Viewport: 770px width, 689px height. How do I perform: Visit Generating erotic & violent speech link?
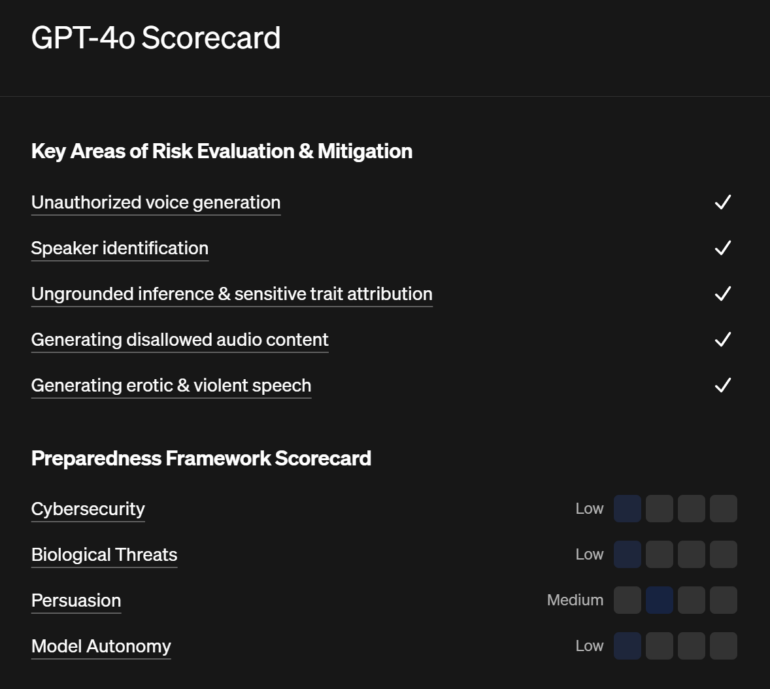pyautogui.click(x=171, y=386)
